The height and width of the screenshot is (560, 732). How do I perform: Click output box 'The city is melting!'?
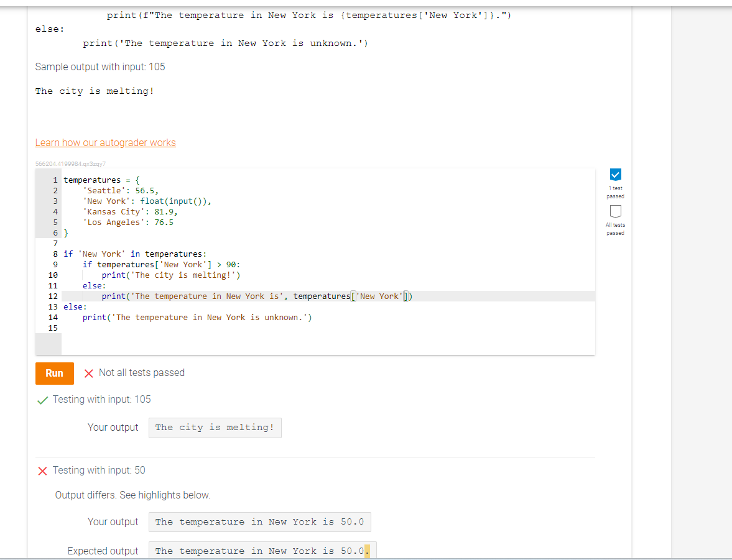pyautogui.click(x=215, y=428)
